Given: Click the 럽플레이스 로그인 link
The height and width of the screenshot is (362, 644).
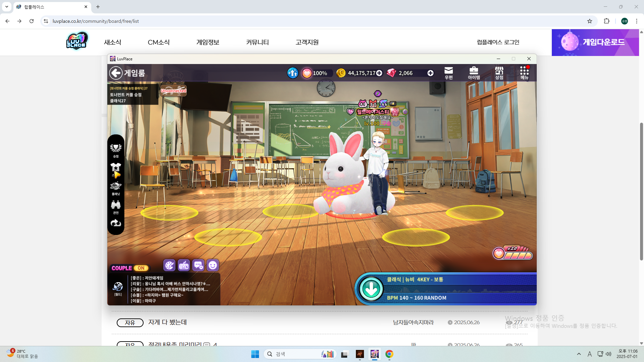Looking at the screenshot, I should pyautogui.click(x=498, y=42).
